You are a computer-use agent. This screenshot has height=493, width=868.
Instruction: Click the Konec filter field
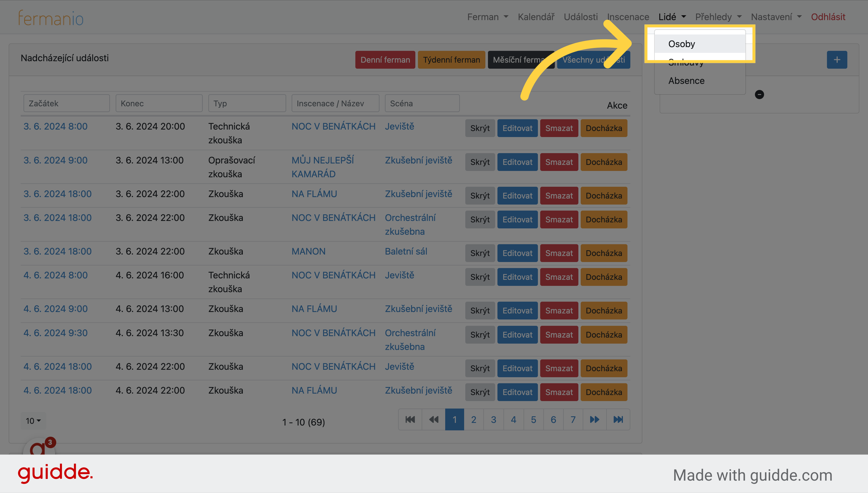[x=159, y=103]
